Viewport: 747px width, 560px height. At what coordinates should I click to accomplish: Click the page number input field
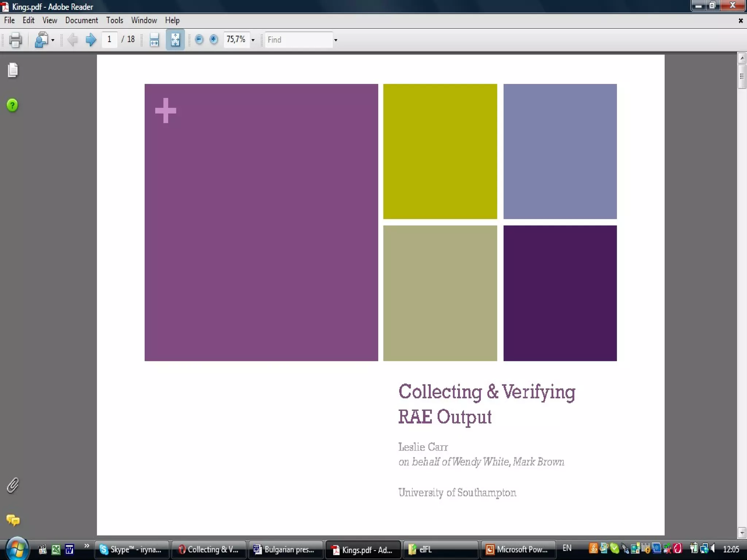pos(109,39)
